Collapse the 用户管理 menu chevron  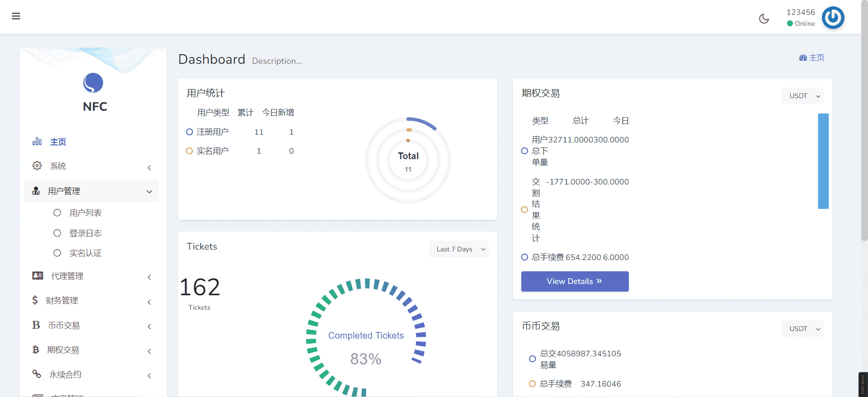(x=149, y=192)
